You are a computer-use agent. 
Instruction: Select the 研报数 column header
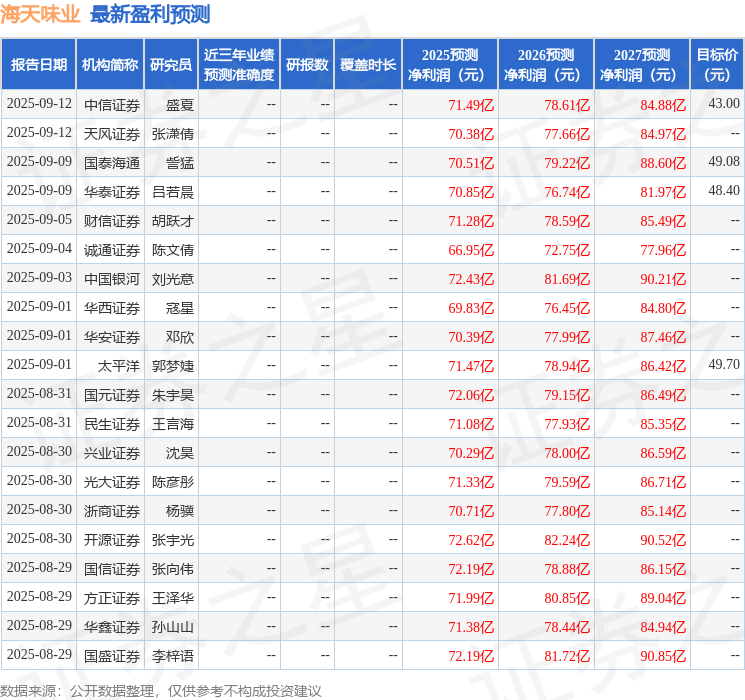307,65
